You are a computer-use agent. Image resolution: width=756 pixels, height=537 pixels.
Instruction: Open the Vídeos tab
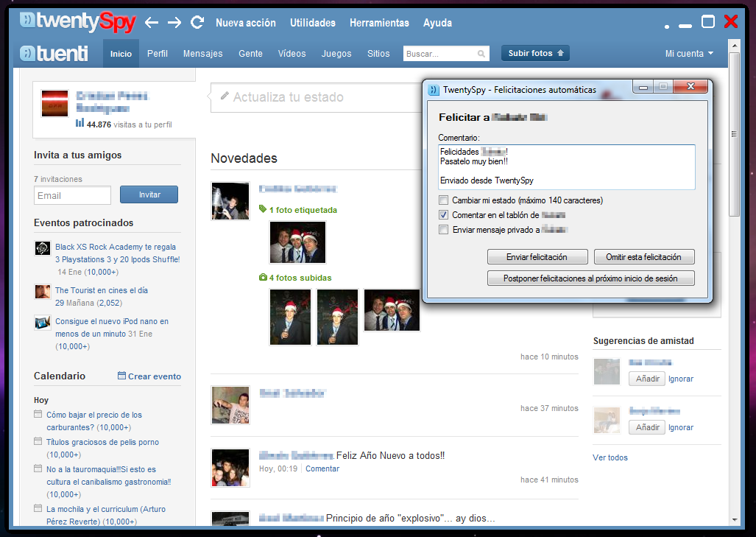pos(292,54)
